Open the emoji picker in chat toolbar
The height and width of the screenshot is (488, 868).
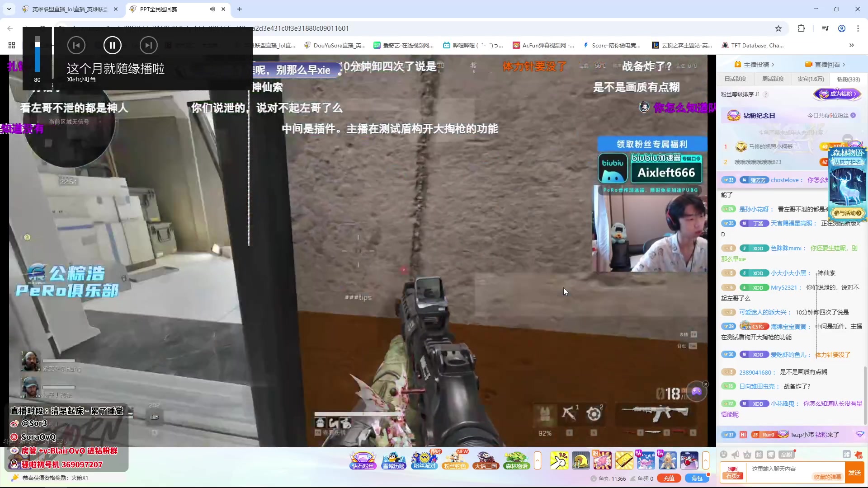click(723, 455)
